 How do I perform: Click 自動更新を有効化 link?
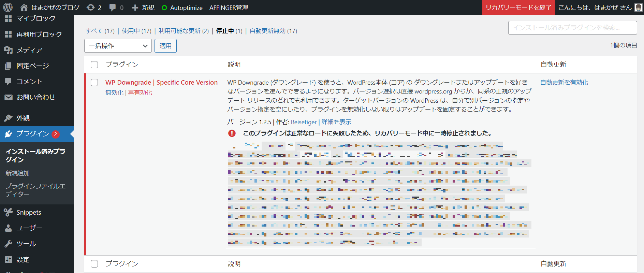[564, 82]
